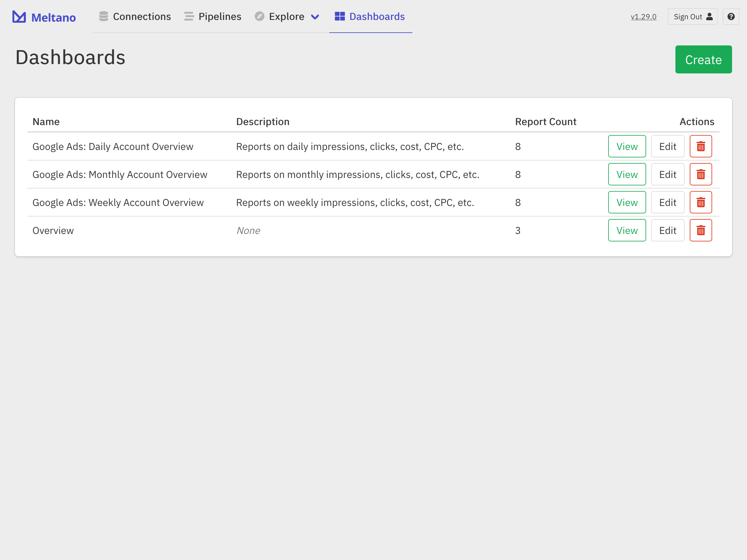The height and width of the screenshot is (560, 747).
Task: Expand the Explore dropdown chevron
Action: click(315, 17)
